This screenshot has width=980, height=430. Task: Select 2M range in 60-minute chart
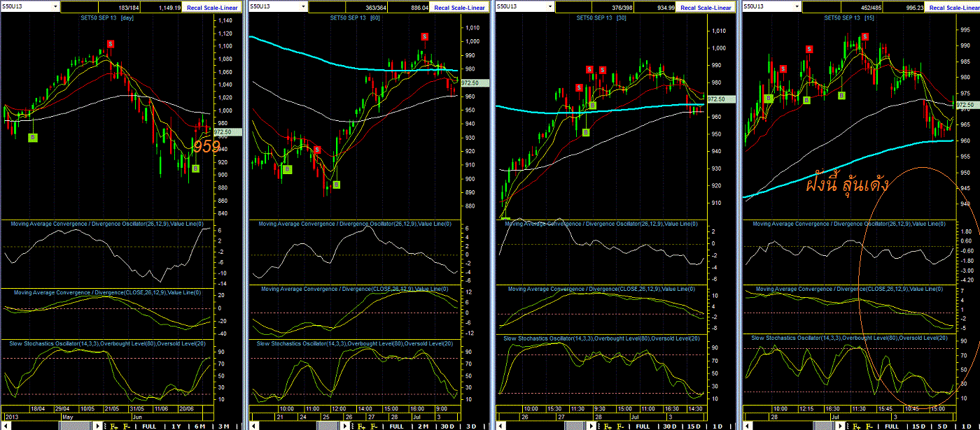[x=423, y=426]
